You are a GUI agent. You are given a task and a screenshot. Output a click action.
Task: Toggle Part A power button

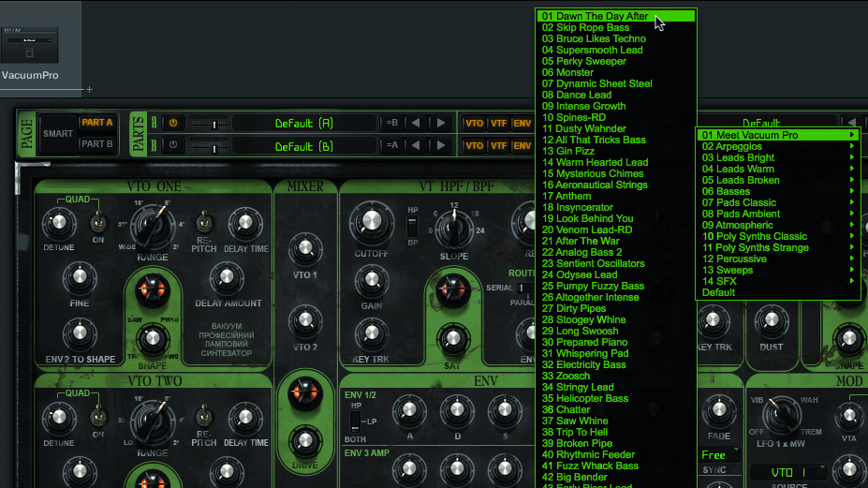(173, 123)
